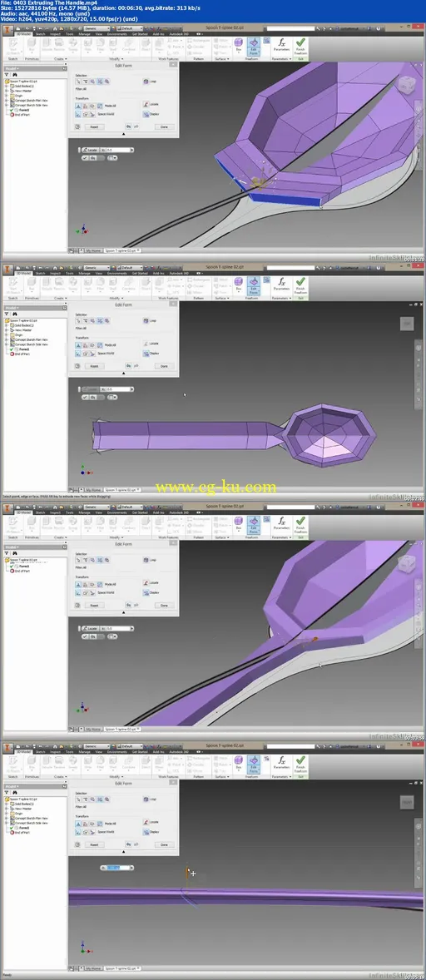The height and width of the screenshot is (980, 426).
Task: Toggle Edge selection filter in top frame dialog
Action: coord(86,82)
